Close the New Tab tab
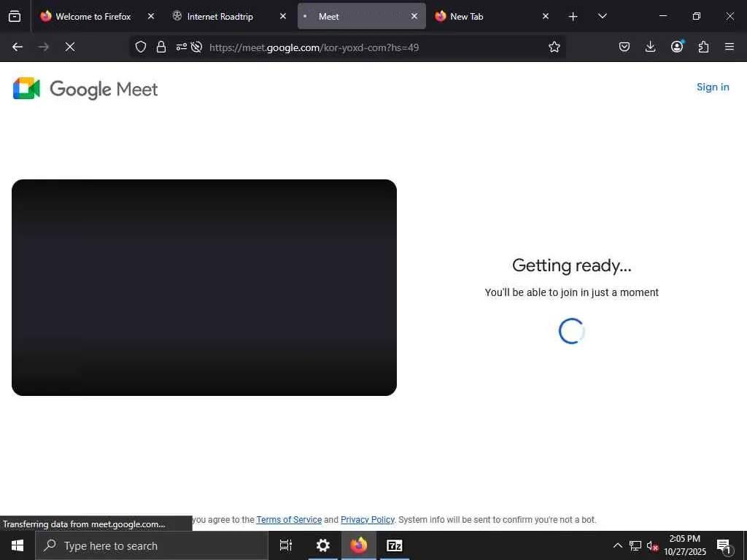The width and height of the screenshot is (747, 560). [546, 16]
